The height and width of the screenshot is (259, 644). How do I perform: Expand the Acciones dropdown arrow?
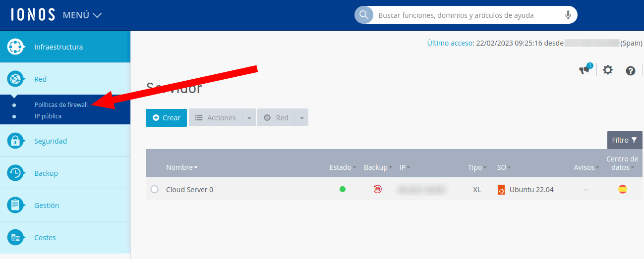pos(249,118)
